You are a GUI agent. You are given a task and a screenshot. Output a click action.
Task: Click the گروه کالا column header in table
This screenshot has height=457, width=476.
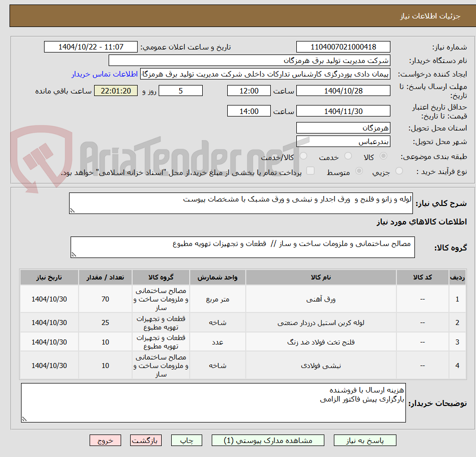(161, 277)
